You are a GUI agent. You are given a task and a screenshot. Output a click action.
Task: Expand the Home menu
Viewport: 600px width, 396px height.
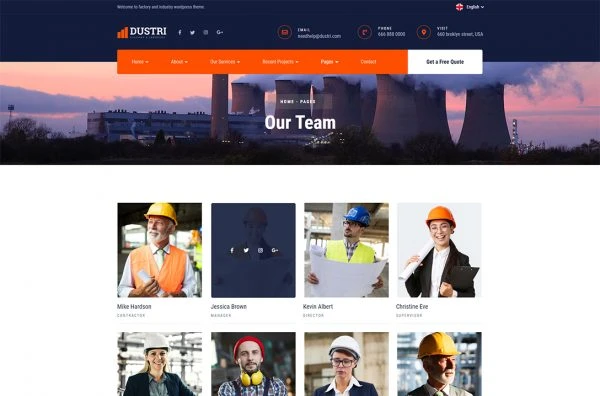click(140, 62)
